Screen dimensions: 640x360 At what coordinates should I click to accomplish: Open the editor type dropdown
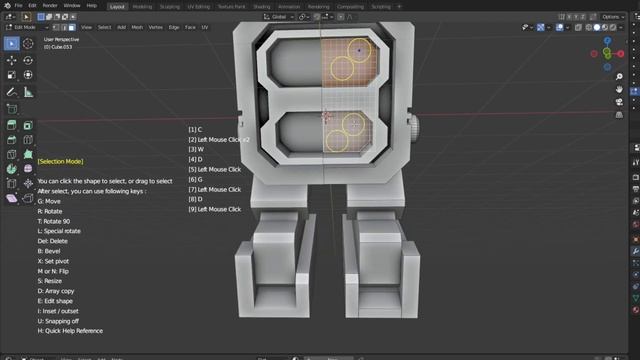(10, 17)
